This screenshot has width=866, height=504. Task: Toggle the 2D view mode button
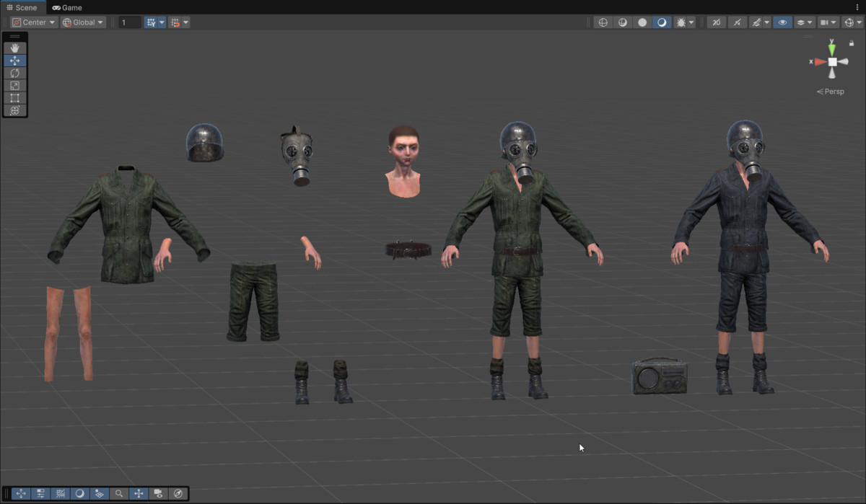717,22
